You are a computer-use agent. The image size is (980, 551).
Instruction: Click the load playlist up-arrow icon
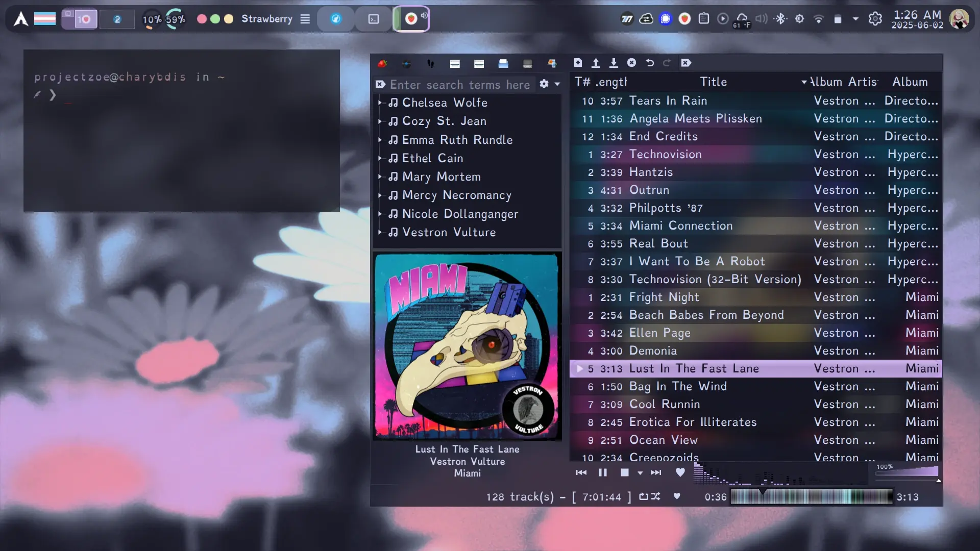(x=596, y=63)
